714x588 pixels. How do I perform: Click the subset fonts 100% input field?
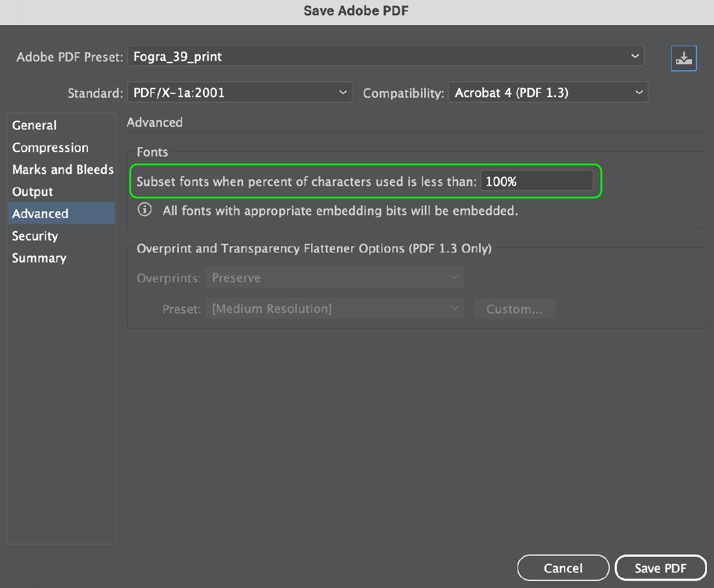tap(537, 181)
